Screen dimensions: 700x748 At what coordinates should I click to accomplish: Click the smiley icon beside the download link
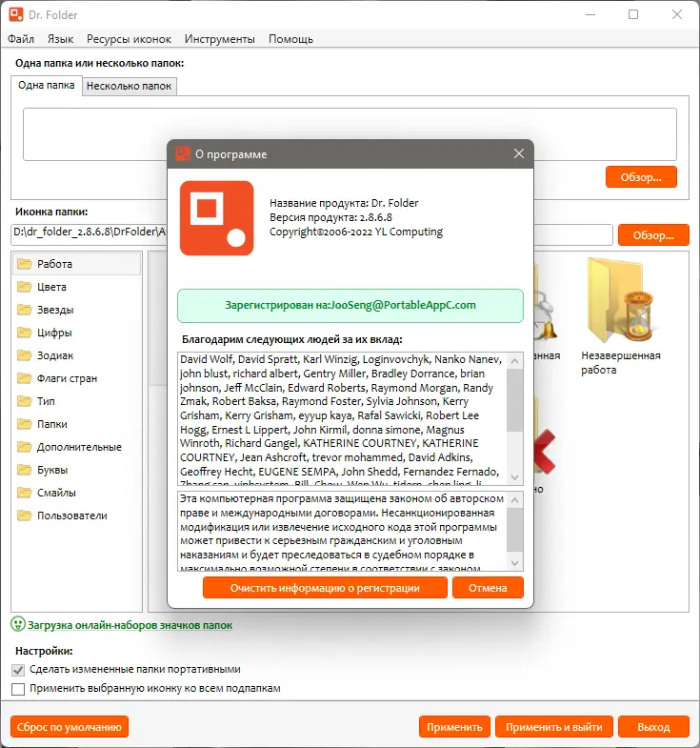click(x=18, y=624)
